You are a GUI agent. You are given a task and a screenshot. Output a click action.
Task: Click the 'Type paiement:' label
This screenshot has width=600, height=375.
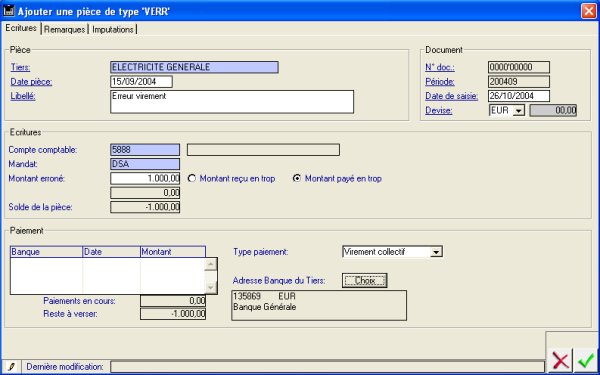pos(261,252)
